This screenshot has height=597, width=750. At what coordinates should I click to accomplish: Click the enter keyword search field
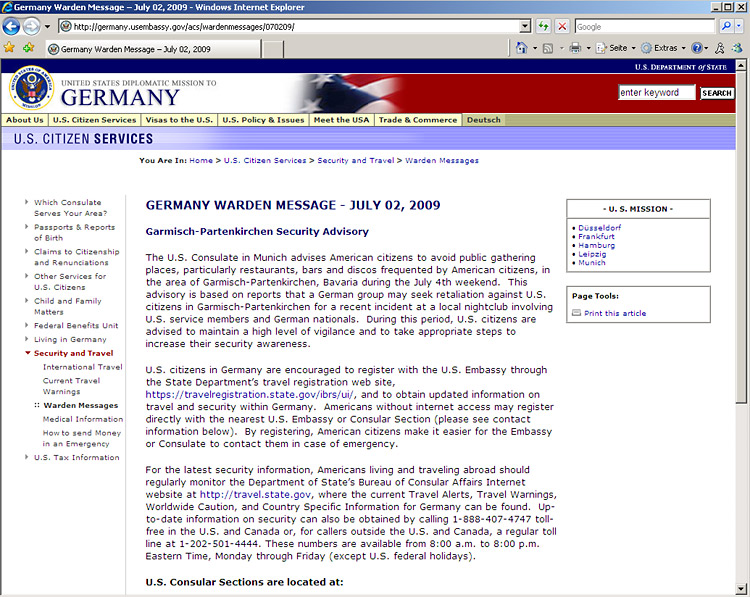656,92
